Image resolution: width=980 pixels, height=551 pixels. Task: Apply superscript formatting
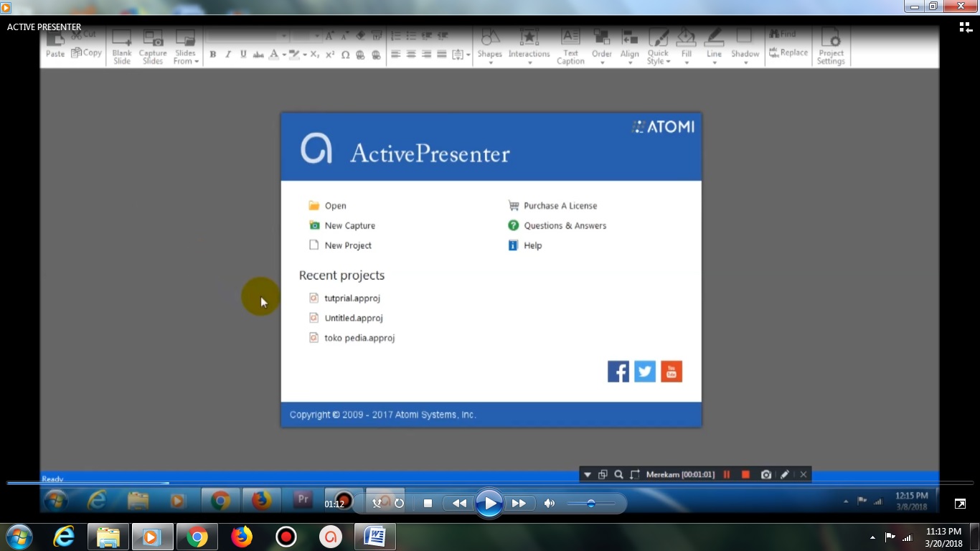click(330, 55)
